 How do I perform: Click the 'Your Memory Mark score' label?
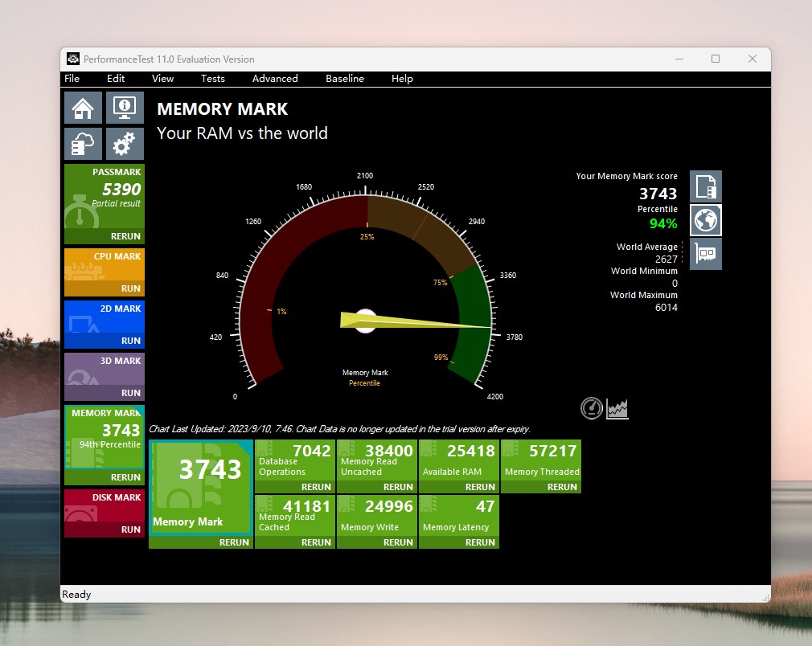coord(626,176)
